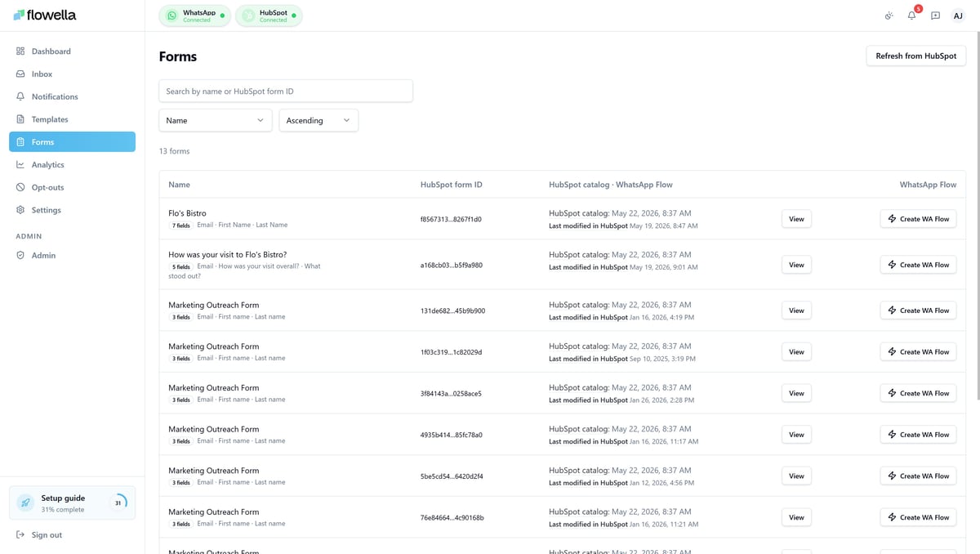Create WA Flow for form 4935b414

[918, 435]
